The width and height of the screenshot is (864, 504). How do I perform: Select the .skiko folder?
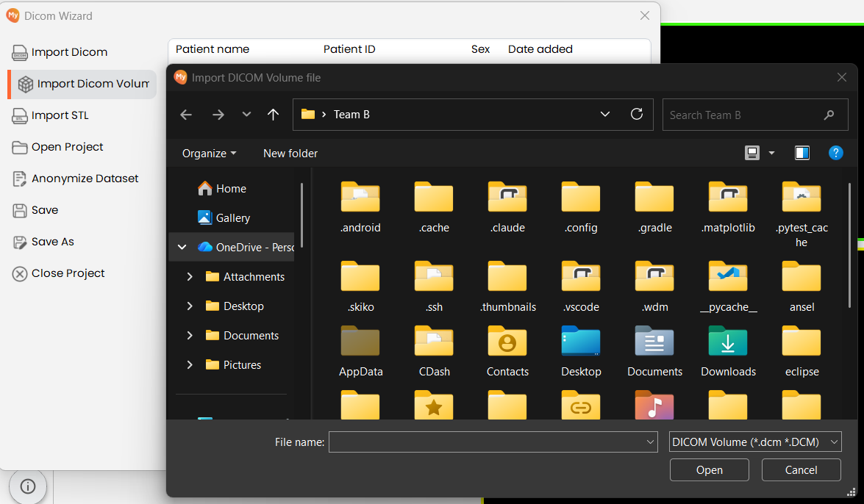click(360, 287)
